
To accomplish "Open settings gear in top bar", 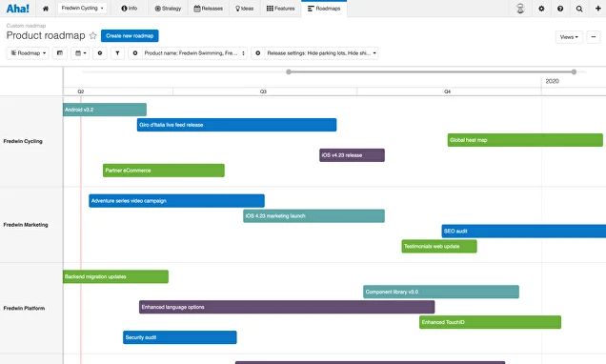I will click(x=541, y=9).
